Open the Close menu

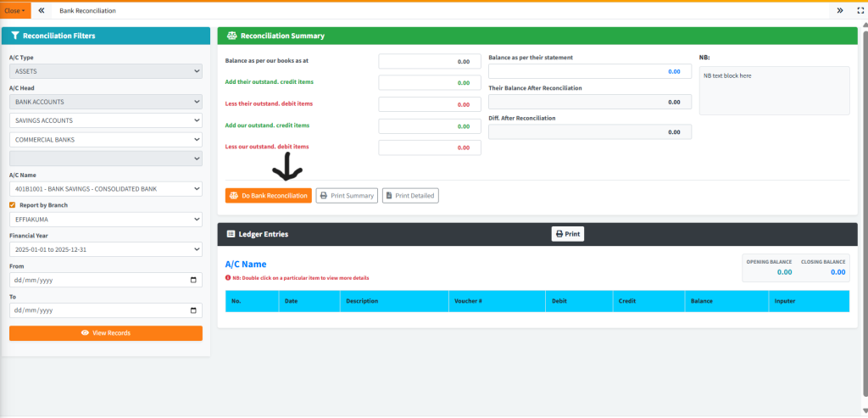[x=15, y=11]
